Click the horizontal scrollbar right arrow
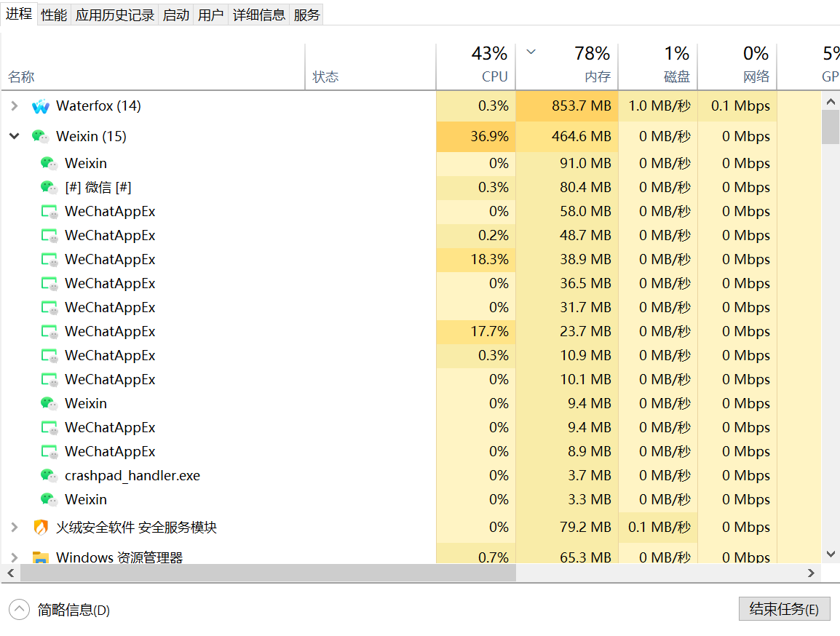This screenshot has width=840, height=636. [811, 573]
